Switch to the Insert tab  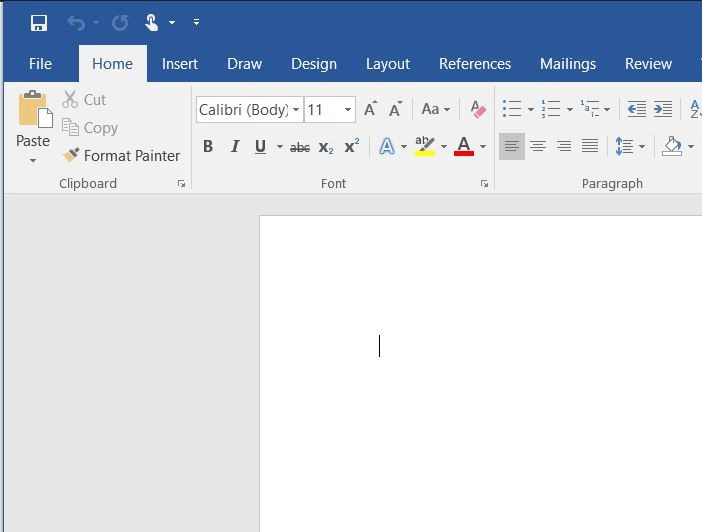[180, 64]
